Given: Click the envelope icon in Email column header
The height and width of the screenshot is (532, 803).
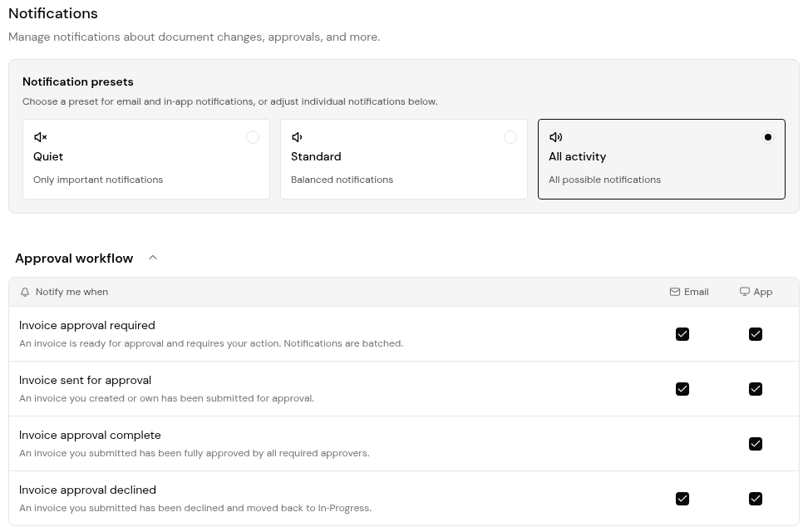Looking at the screenshot, I should coord(675,292).
